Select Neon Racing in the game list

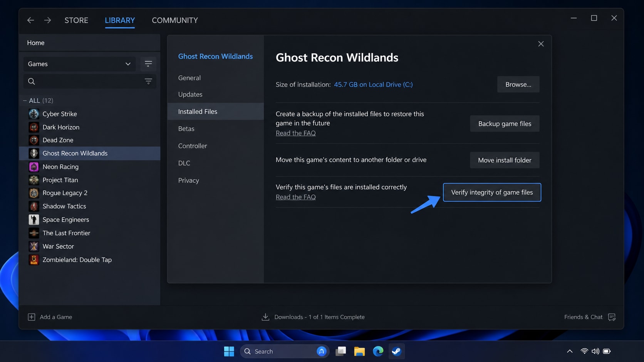(x=89, y=167)
